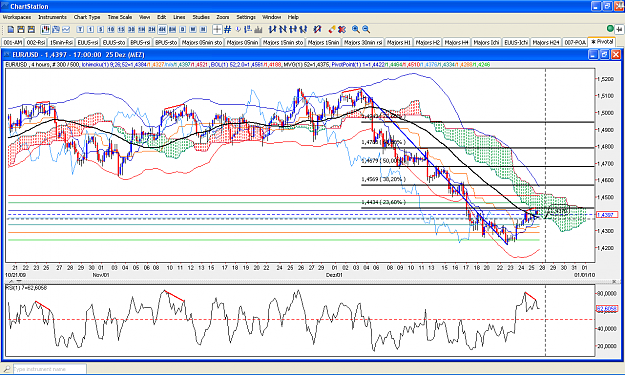Switch to the Majors 30min rsi tab
Viewport: 625px width, 375px height.
[x=363, y=42]
